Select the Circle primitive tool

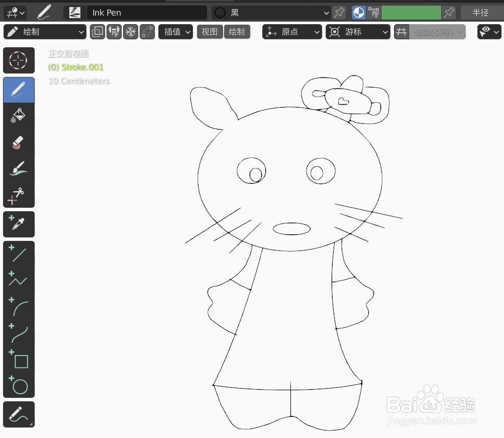pyautogui.click(x=19, y=385)
